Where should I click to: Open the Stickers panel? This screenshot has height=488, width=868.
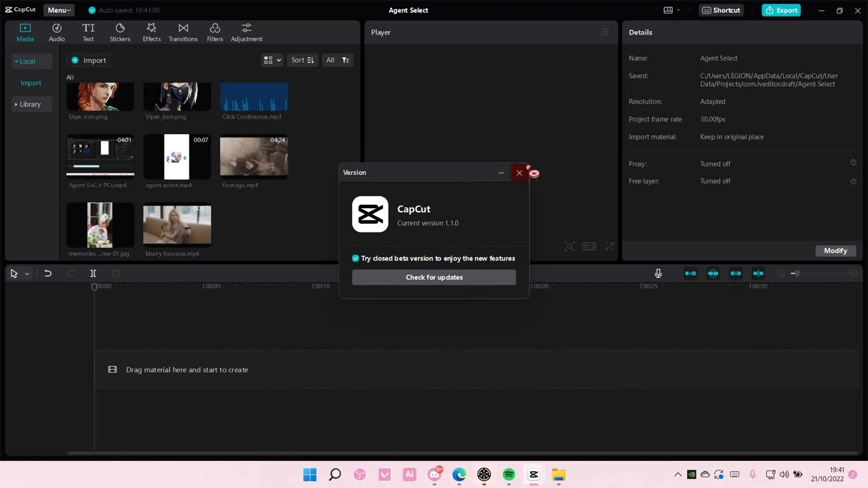pyautogui.click(x=120, y=32)
